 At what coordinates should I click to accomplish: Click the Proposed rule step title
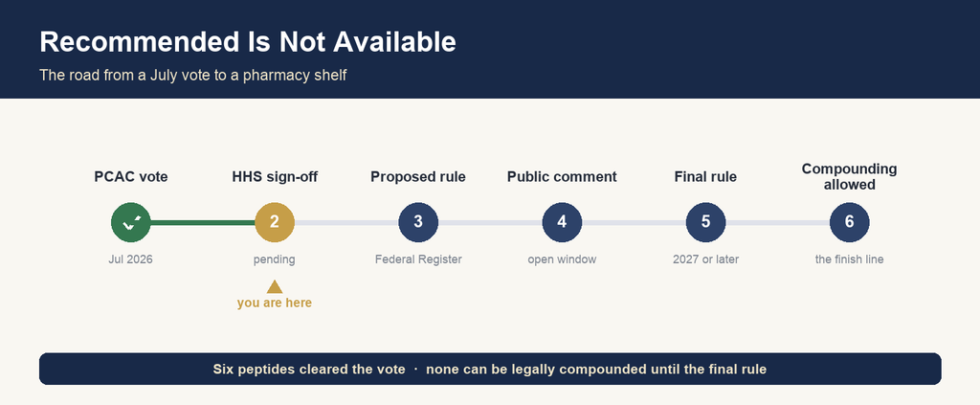point(418,177)
